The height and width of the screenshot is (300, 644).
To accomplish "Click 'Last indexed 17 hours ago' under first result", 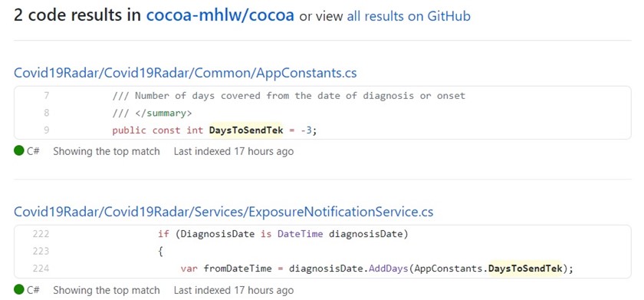I will [234, 151].
